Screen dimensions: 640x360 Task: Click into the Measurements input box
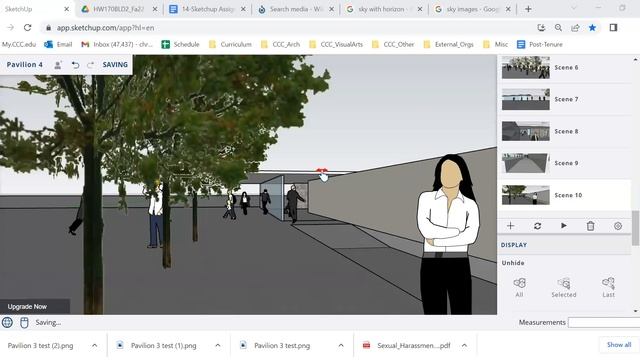(x=604, y=322)
